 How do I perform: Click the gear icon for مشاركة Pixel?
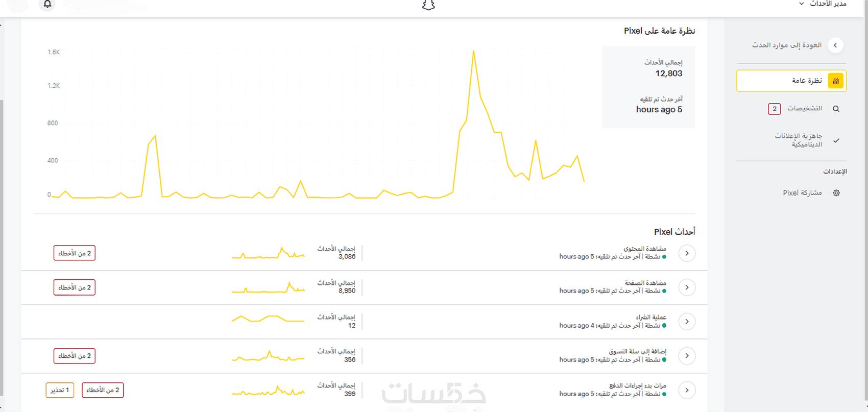[836, 193]
